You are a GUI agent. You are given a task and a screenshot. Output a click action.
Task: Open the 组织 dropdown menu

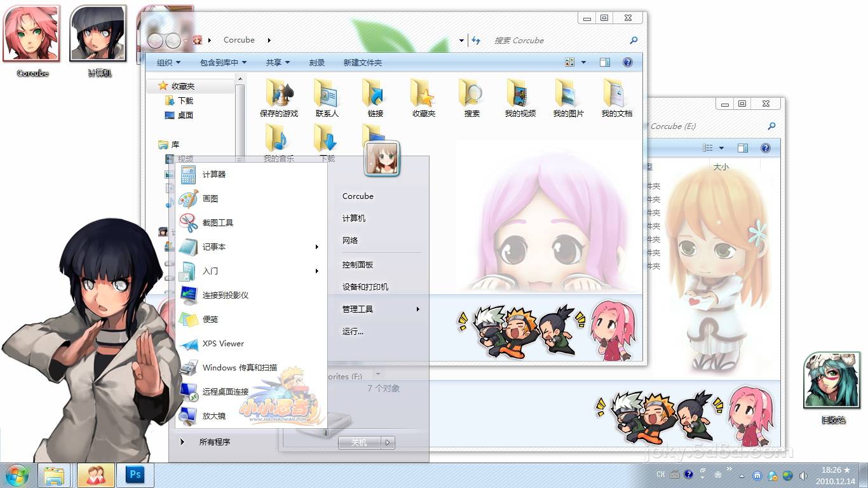(168, 62)
